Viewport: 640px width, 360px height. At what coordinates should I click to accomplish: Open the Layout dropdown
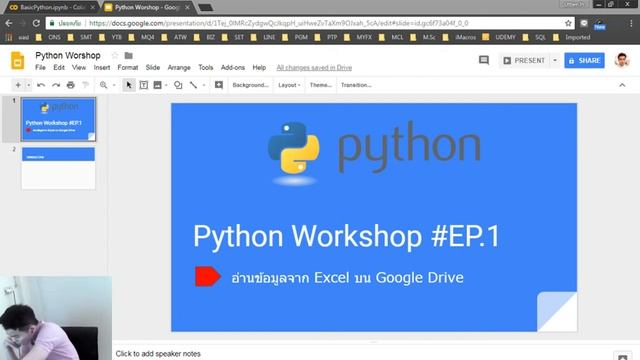(x=289, y=85)
